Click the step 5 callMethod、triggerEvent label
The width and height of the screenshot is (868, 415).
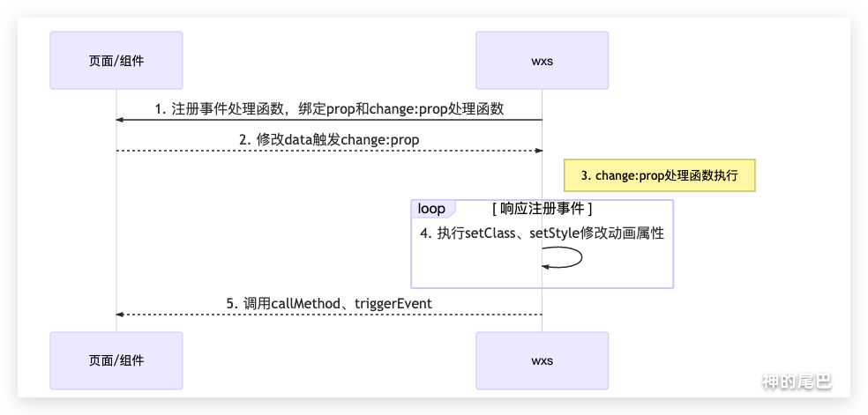click(329, 303)
